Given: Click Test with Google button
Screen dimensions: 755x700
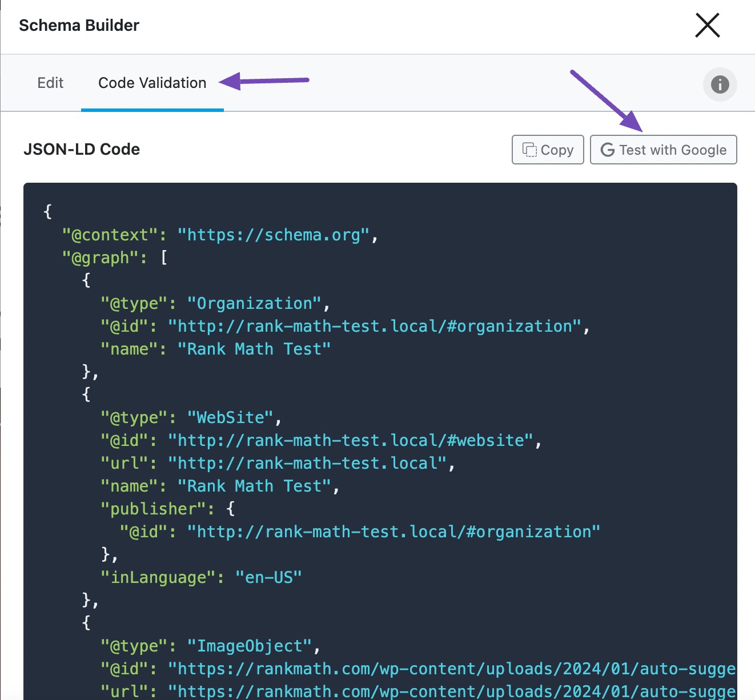Looking at the screenshot, I should tap(663, 150).
